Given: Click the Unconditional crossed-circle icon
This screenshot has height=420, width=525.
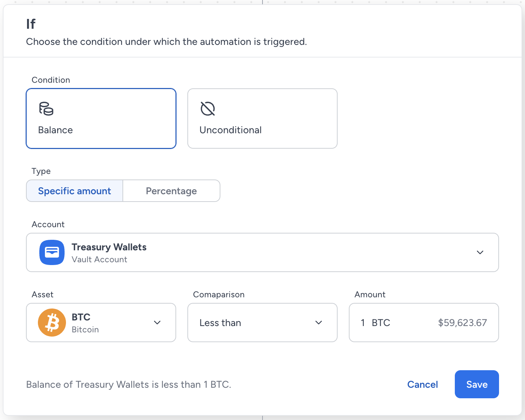Looking at the screenshot, I should (208, 109).
